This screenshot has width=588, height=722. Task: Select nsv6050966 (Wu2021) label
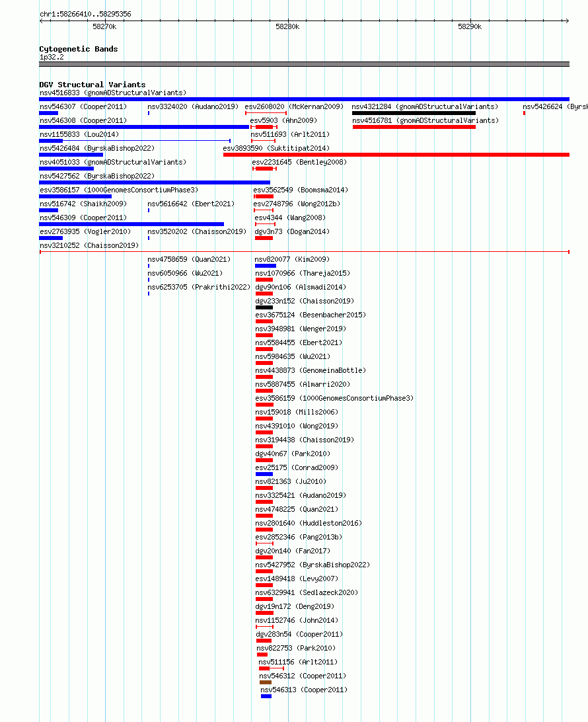point(185,272)
